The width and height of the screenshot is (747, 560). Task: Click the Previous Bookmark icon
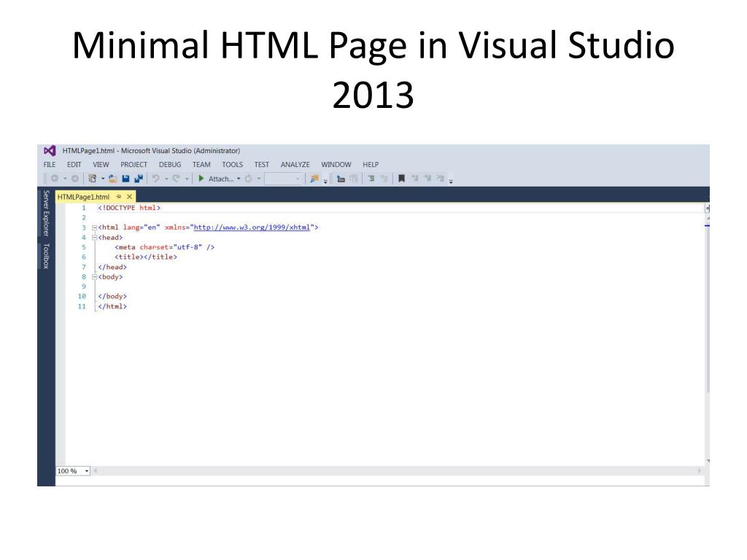click(414, 179)
